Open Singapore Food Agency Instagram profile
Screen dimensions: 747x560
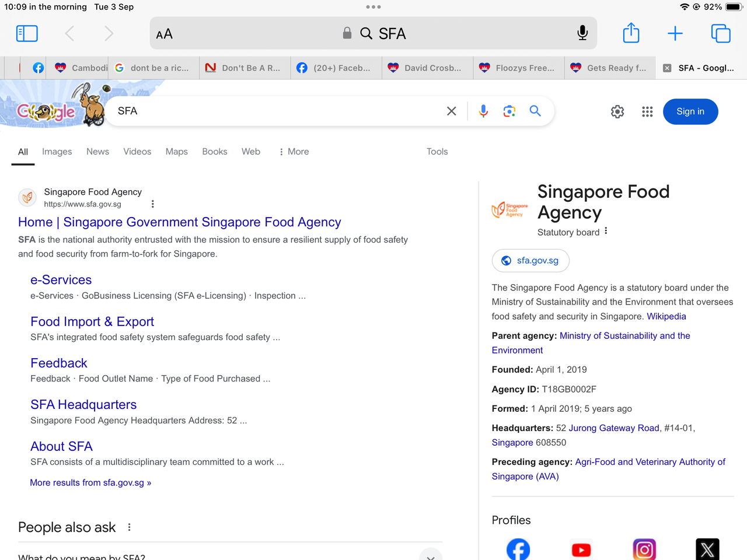click(644, 549)
